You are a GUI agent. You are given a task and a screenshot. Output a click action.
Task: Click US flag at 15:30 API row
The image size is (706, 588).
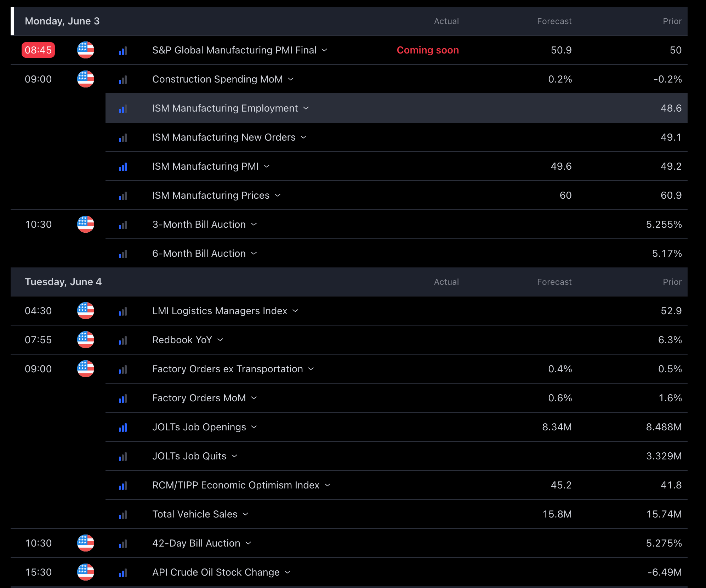pos(86,572)
